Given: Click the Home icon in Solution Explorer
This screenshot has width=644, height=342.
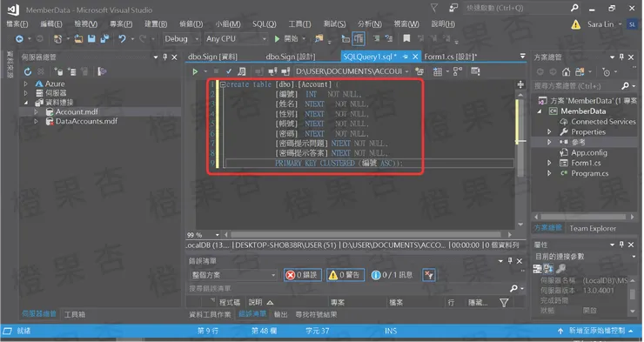Looking at the screenshot, I should [566, 72].
